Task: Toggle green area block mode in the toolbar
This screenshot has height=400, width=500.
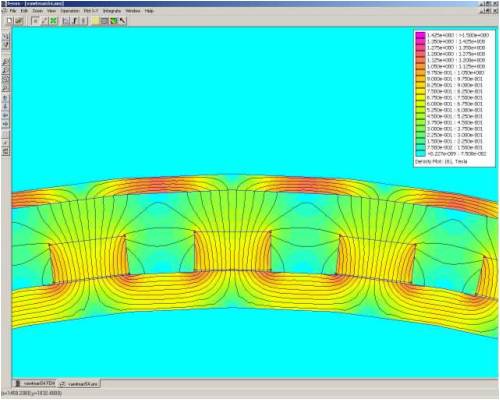Action: (53, 21)
